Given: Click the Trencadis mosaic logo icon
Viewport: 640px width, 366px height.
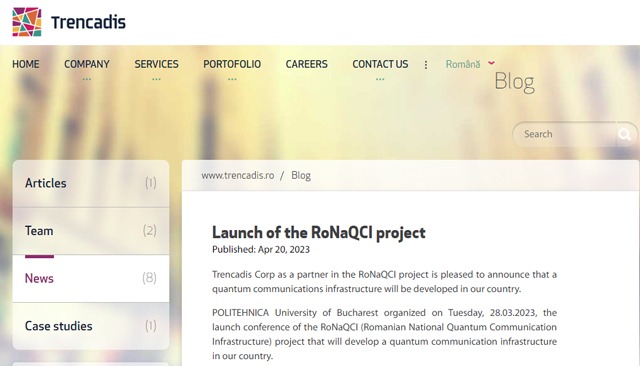Looking at the screenshot, I should pyautogui.click(x=27, y=22).
